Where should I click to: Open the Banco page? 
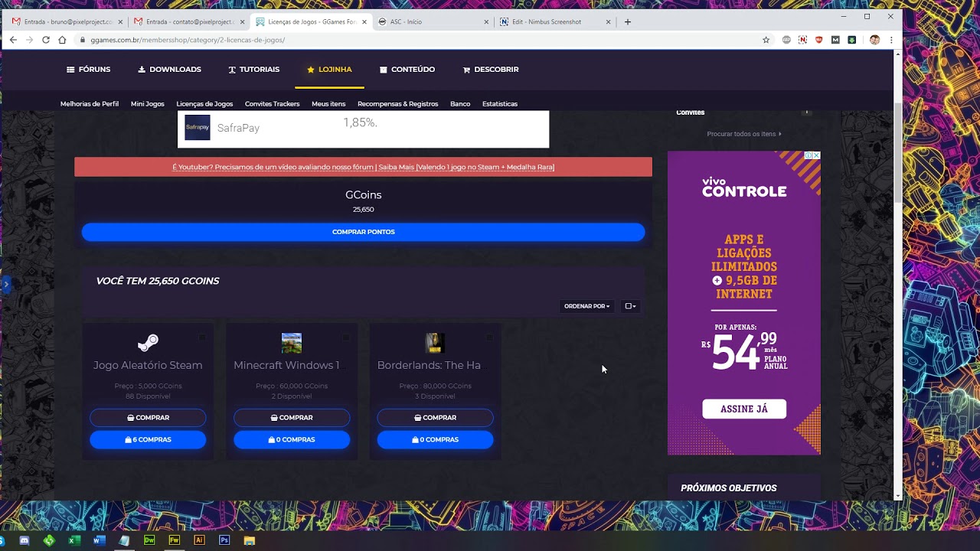[x=460, y=104]
